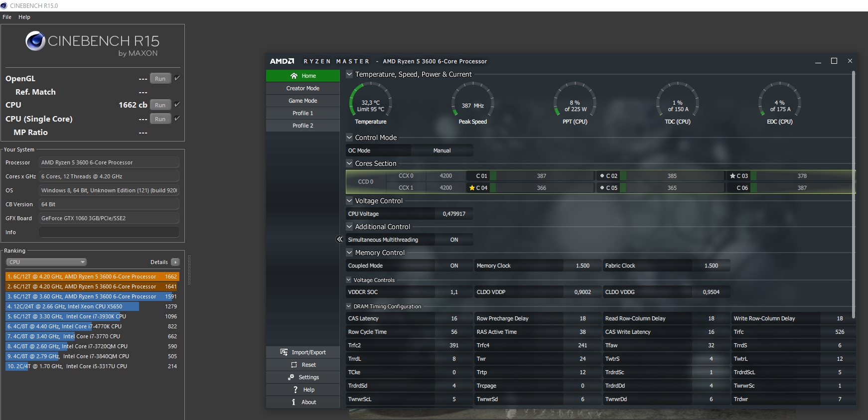Open the Help menu in Cinebench
This screenshot has height=420, width=868.
(24, 17)
